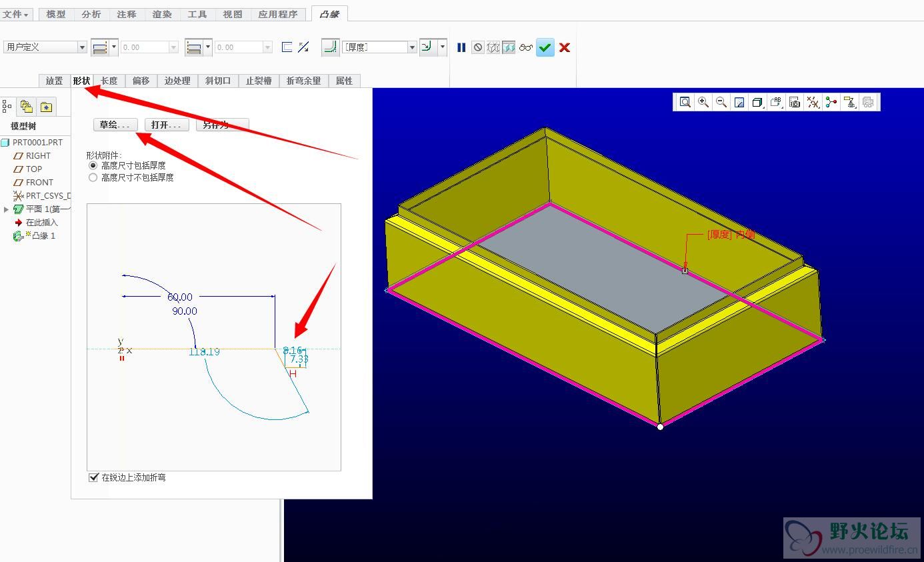The image size is (924, 562).
Task: Click the Repaint screen icon
Action: point(739,102)
